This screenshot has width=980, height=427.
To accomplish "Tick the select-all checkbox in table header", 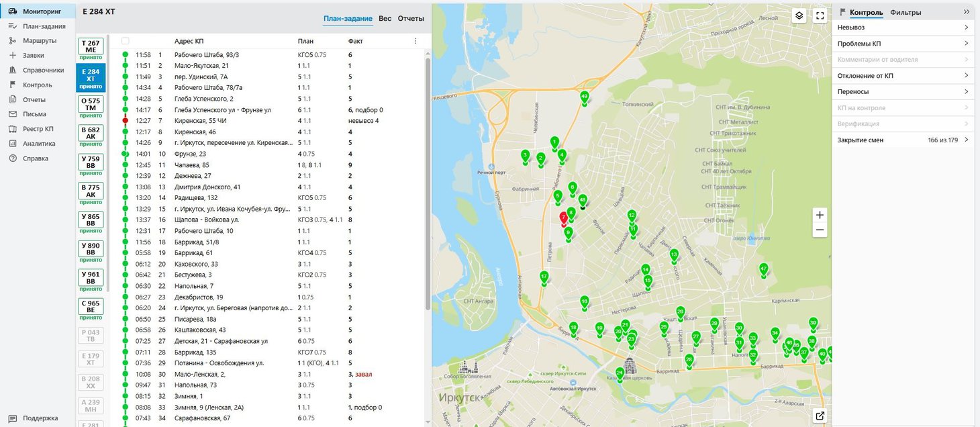I will pos(126,41).
